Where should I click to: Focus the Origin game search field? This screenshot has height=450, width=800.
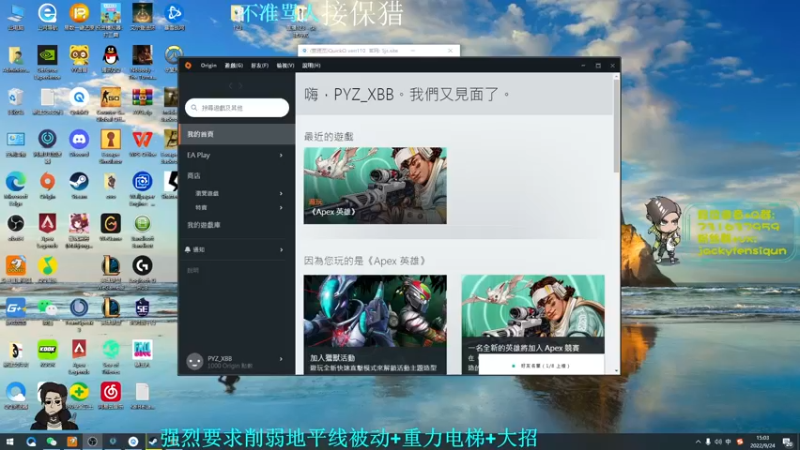(237, 108)
